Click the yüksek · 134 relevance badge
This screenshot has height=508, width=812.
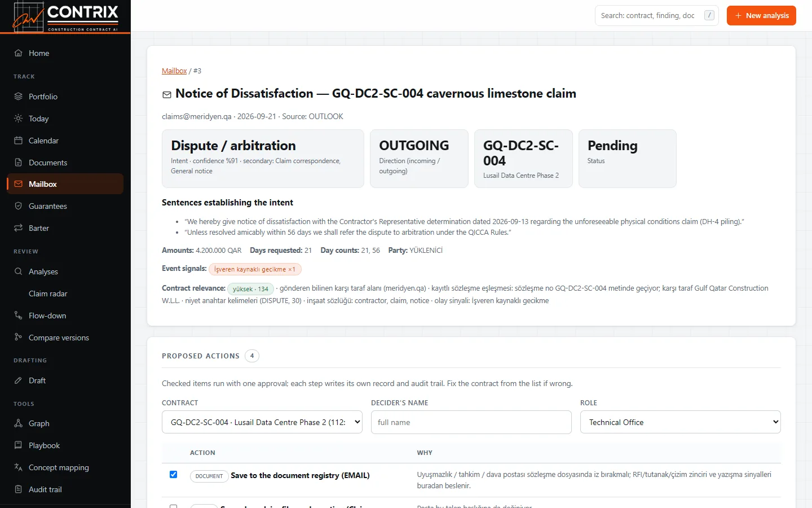(x=250, y=289)
